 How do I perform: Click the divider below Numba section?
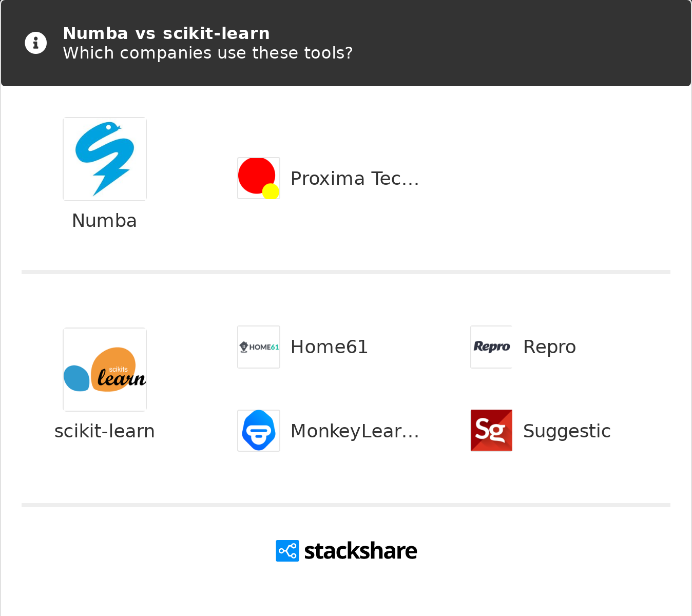tap(346, 272)
